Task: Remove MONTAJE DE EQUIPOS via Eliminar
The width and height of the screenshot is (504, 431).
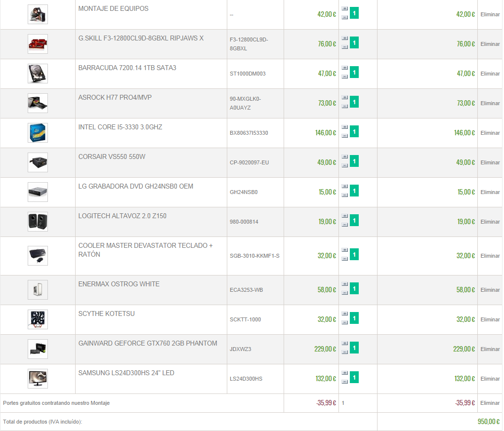Action: click(x=490, y=14)
